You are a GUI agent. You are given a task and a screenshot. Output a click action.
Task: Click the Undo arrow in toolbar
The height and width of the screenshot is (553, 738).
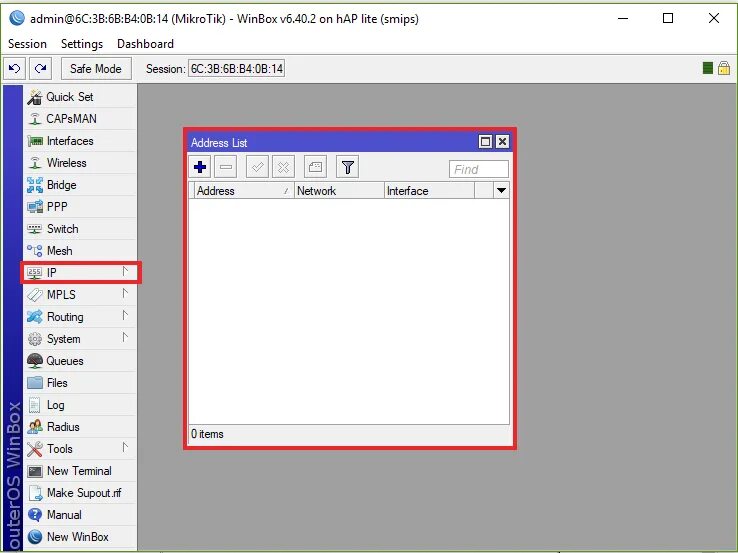pyautogui.click(x=15, y=69)
